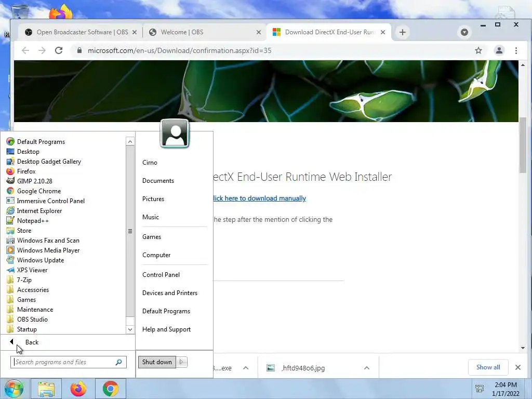Open Firefox from the taskbar

(78, 389)
